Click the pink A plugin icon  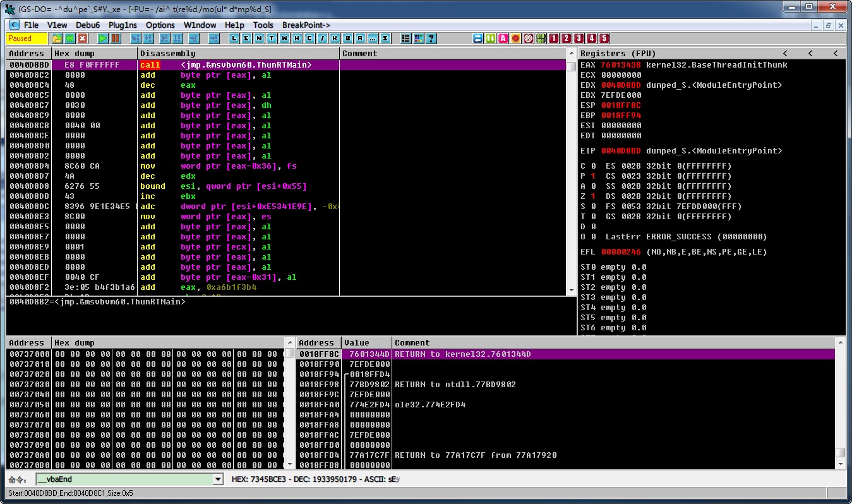click(503, 39)
